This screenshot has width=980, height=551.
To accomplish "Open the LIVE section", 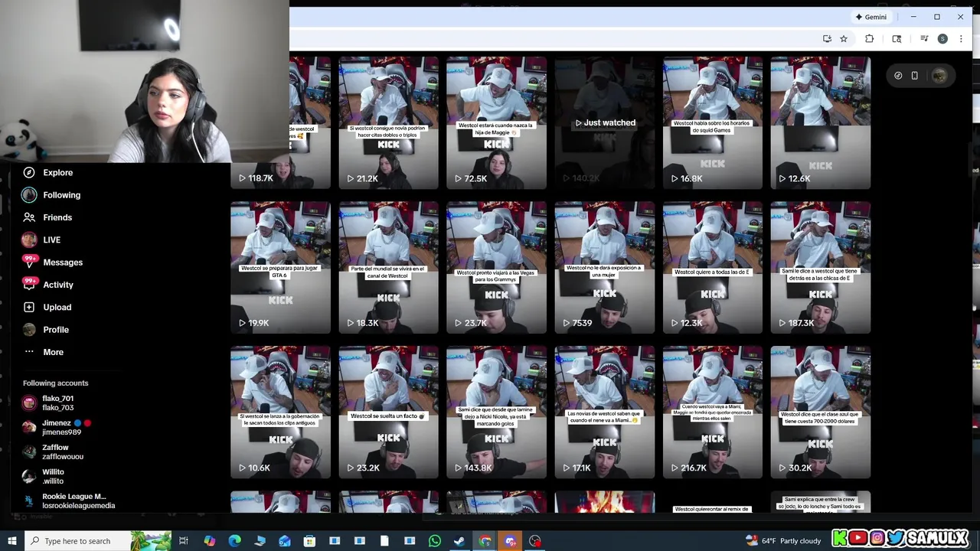I will tap(41, 240).
